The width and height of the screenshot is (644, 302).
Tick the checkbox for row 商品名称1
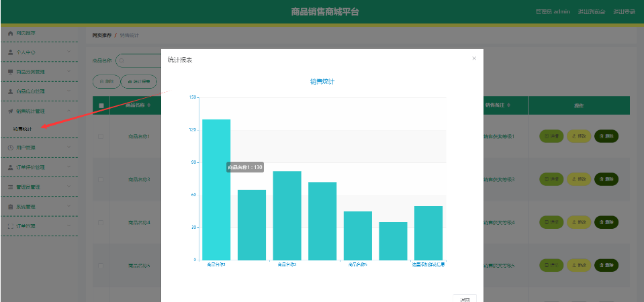(x=101, y=136)
